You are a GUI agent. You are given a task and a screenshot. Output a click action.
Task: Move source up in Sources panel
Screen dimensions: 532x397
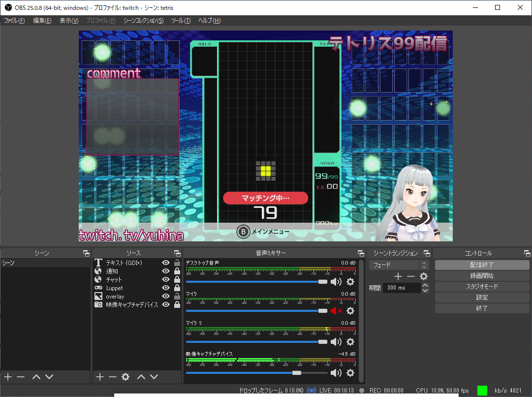pyautogui.click(x=141, y=377)
